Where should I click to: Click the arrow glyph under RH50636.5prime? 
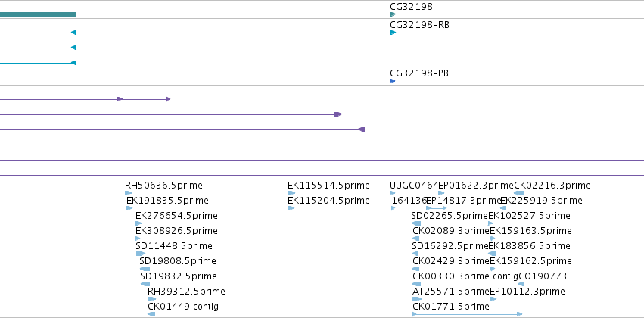point(128,193)
